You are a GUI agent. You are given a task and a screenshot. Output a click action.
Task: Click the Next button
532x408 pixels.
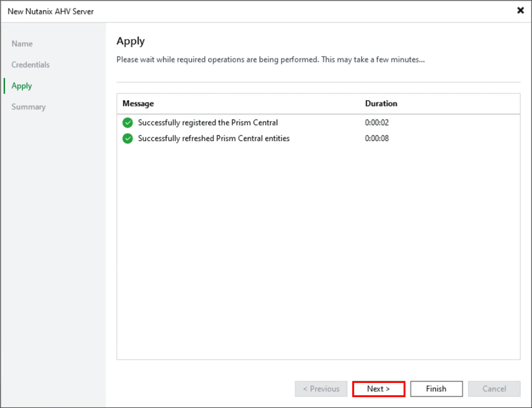(378, 389)
